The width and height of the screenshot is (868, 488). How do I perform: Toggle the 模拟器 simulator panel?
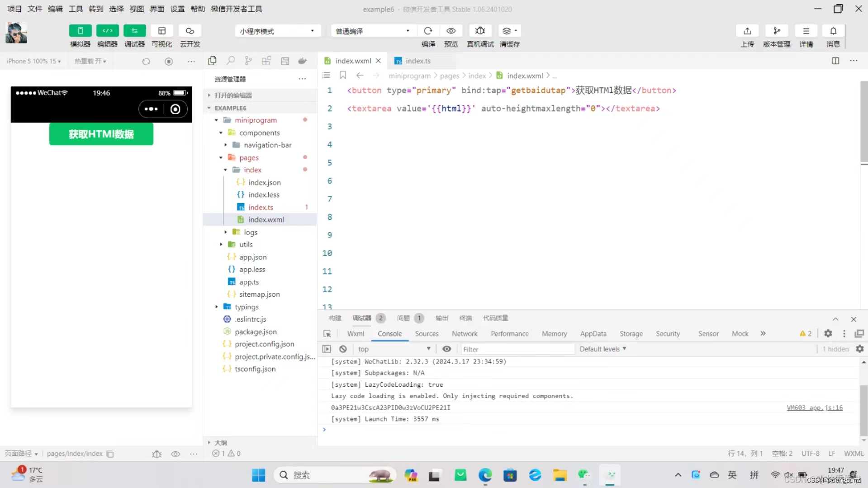(80, 31)
